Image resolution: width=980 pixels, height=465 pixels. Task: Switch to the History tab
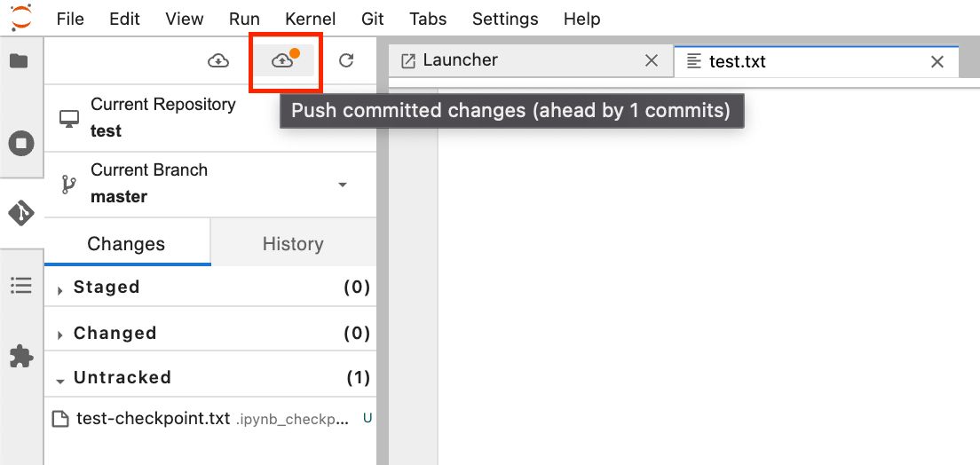(x=292, y=244)
